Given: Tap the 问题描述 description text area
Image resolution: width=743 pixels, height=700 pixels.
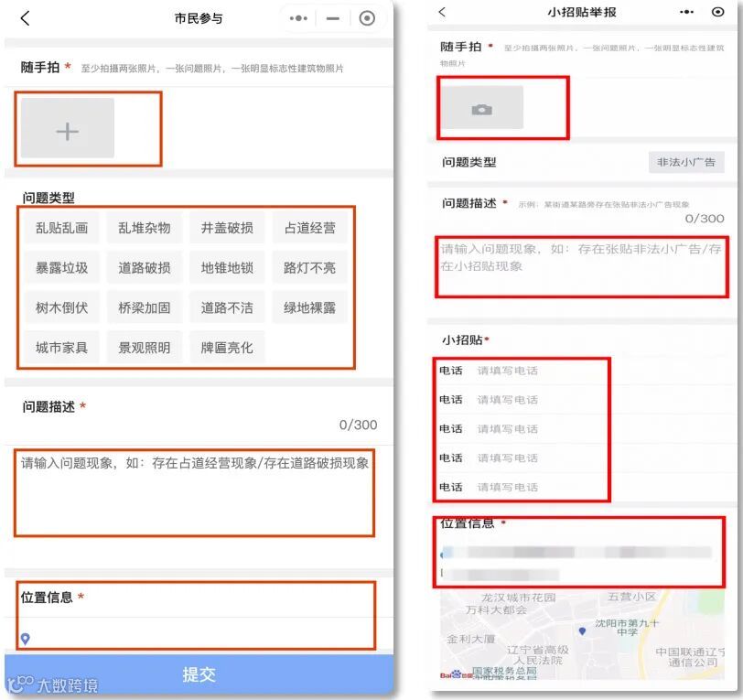Looking at the screenshot, I should [x=196, y=490].
